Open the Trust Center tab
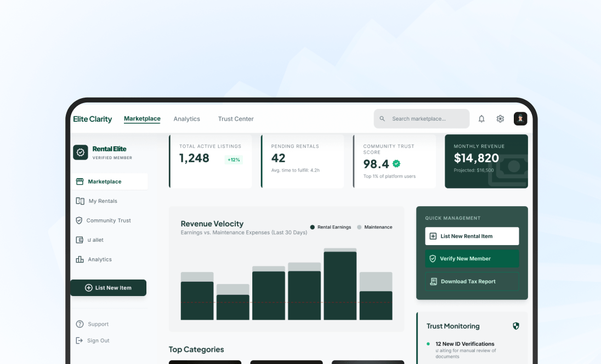Image resolution: width=601 pixels, height=364 pixels. coord(236,119)
